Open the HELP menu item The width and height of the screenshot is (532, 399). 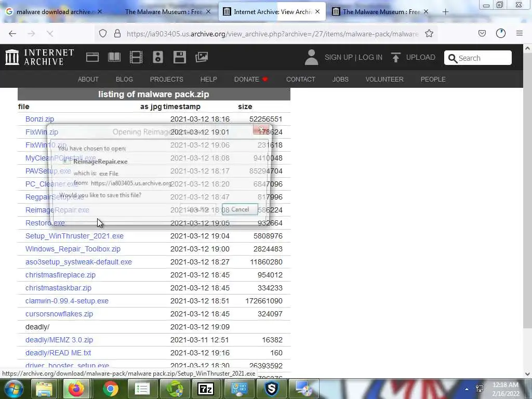209,79
